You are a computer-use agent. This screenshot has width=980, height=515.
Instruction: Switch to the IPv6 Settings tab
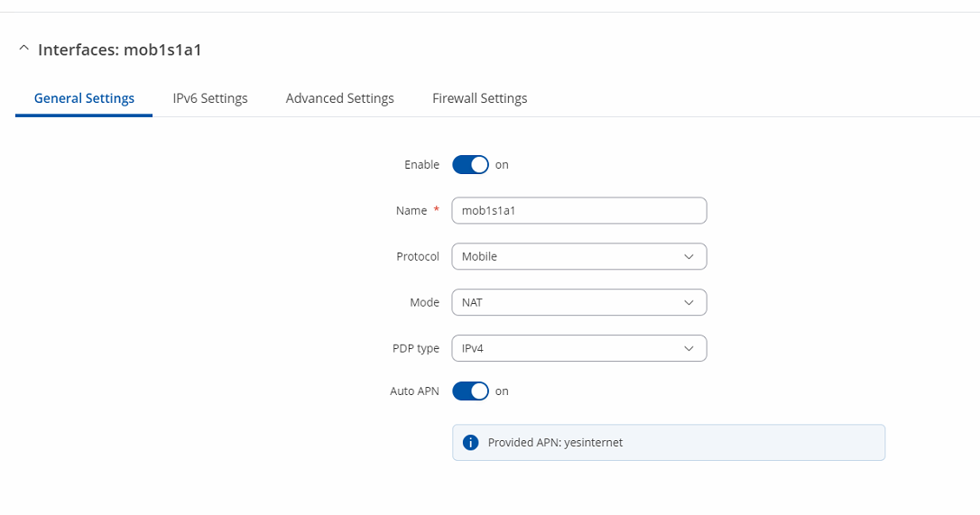point(210,98)
